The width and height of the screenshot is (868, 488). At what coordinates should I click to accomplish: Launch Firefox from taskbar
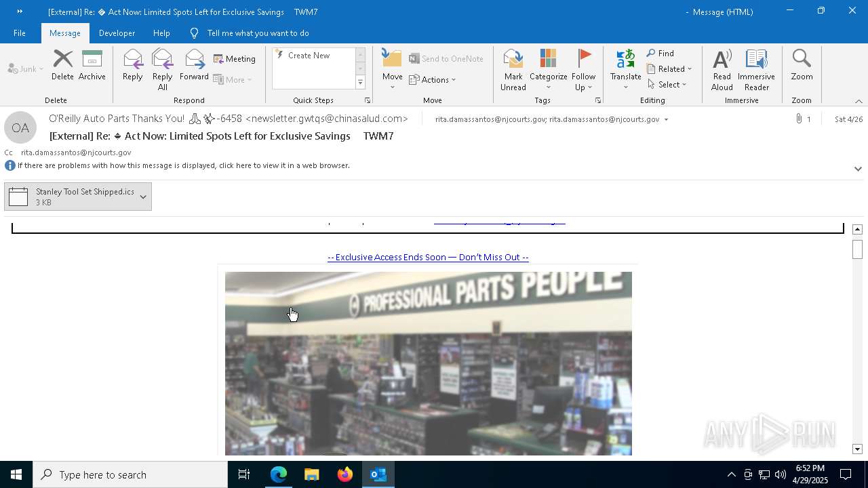345,474
